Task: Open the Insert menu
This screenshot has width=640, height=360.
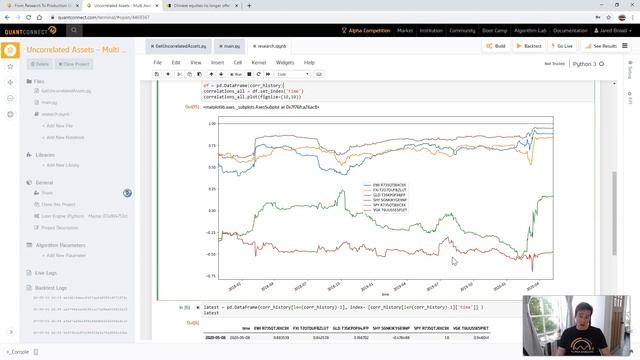Action: (x=218, y=62)
